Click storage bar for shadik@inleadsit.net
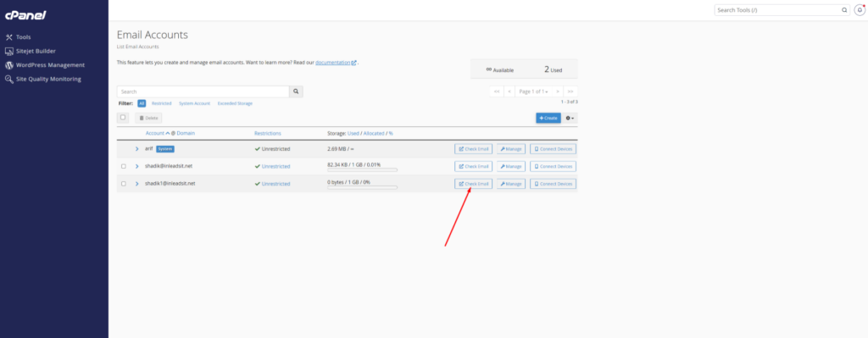Screen dimensions: 868x338 pos(362,169)
